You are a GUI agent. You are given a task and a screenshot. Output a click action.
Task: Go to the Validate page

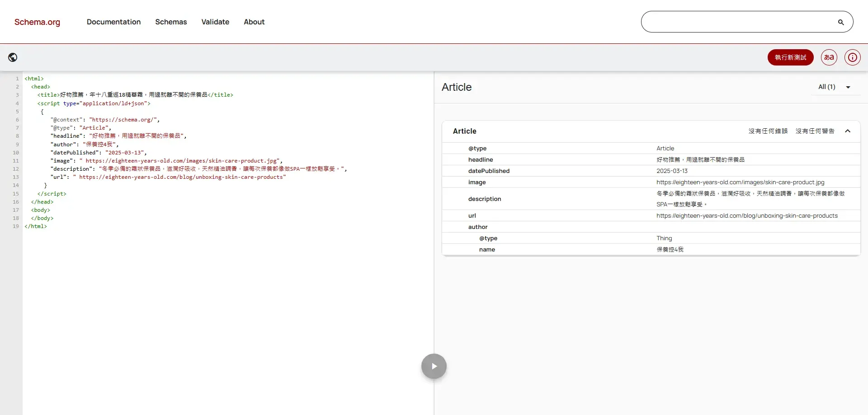215,22
